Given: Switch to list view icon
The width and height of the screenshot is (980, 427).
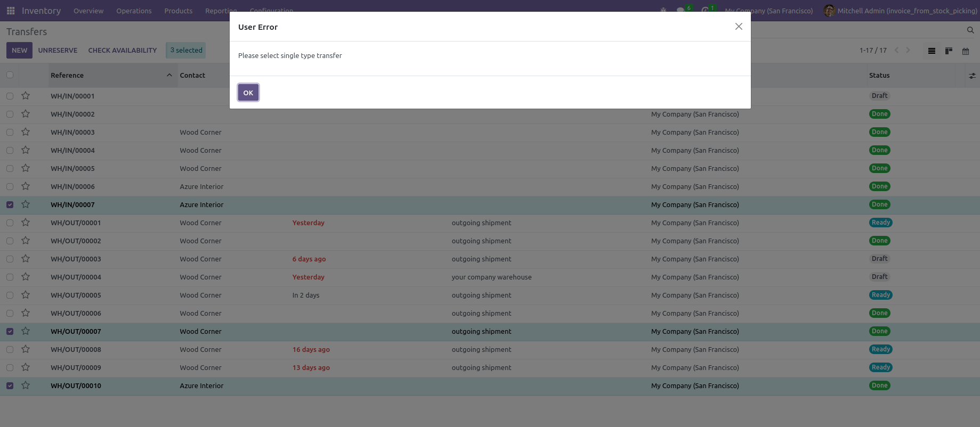Looking at the screenshot, I should coord(932,51).
